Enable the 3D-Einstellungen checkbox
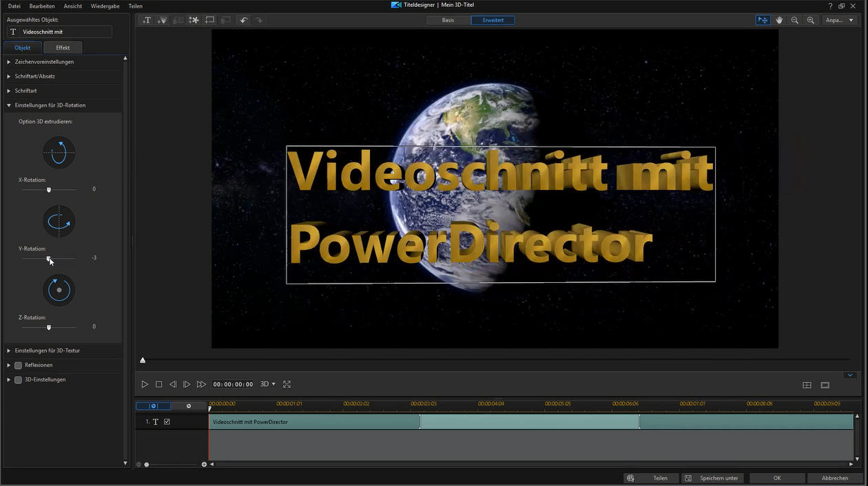 point(19,379)
